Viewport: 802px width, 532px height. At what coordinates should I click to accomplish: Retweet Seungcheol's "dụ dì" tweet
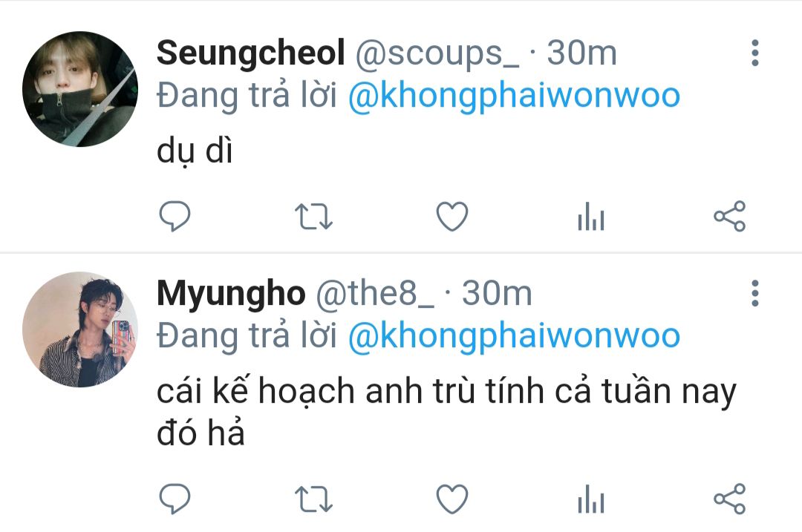pos(313,216)
